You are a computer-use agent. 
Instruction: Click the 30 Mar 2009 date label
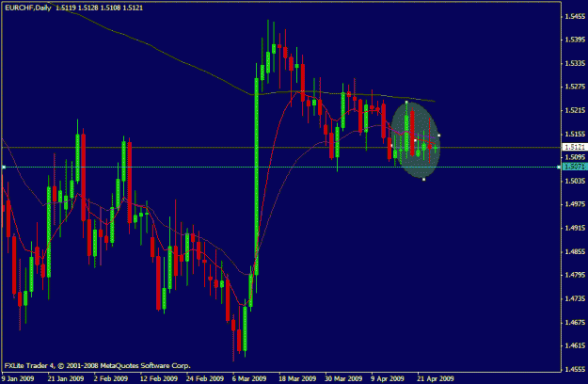pos(343,378)
